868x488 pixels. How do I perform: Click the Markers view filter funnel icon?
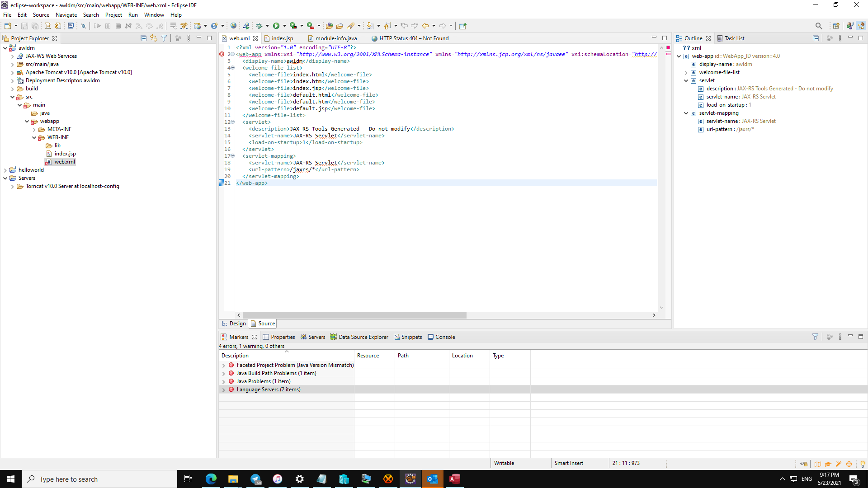pyautogui.click(x=815, y=337)
